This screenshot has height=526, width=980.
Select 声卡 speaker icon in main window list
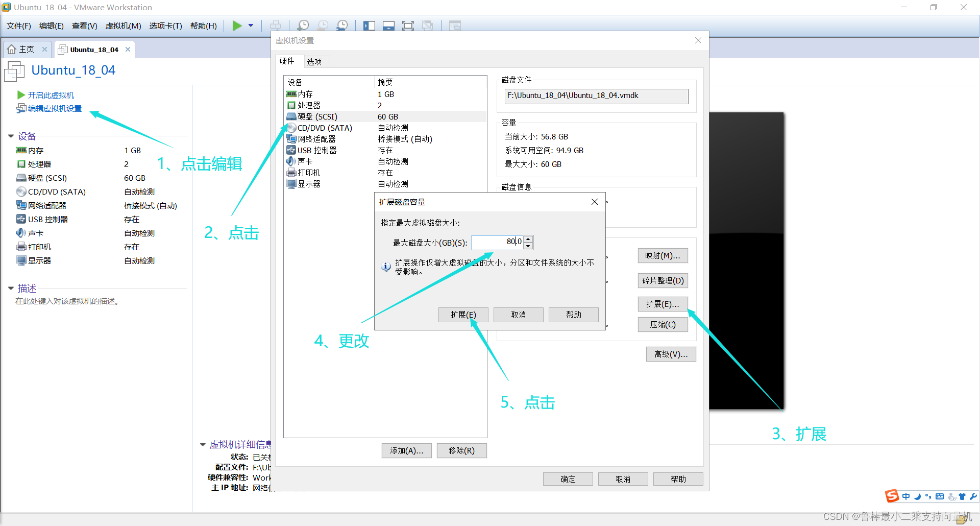coord(21,233)
